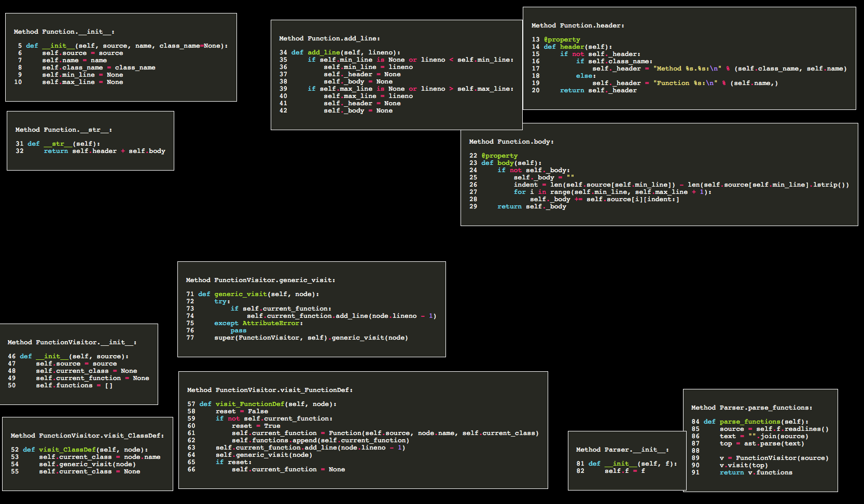This screenshot has width=864, height=504.
Task: Click the 'Method Function.__init__:' box title
Action: click(64, 32)
